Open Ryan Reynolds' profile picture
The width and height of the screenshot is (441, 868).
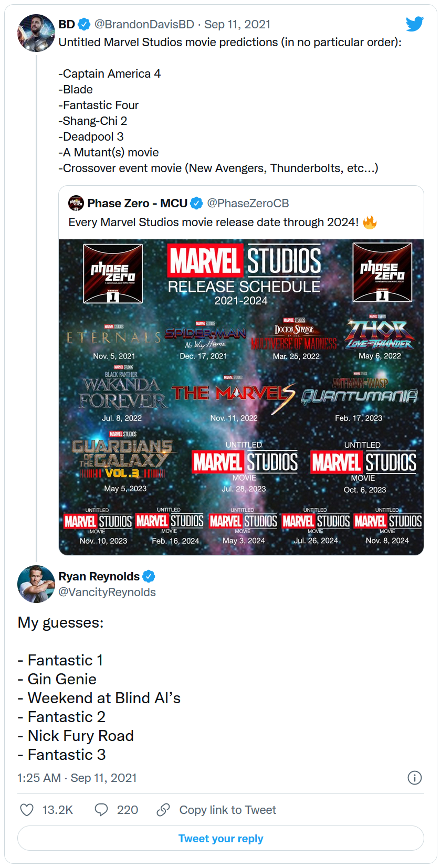(36, 584)
